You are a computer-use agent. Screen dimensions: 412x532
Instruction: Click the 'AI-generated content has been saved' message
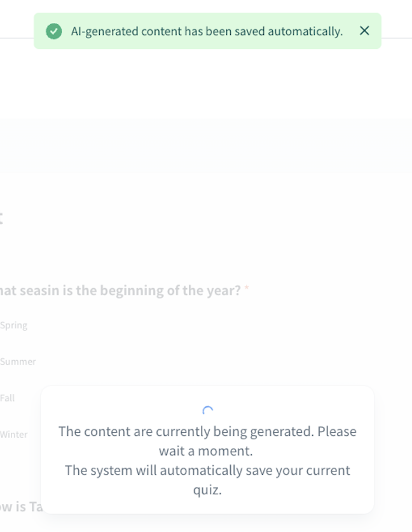click(x=207, y=31)
